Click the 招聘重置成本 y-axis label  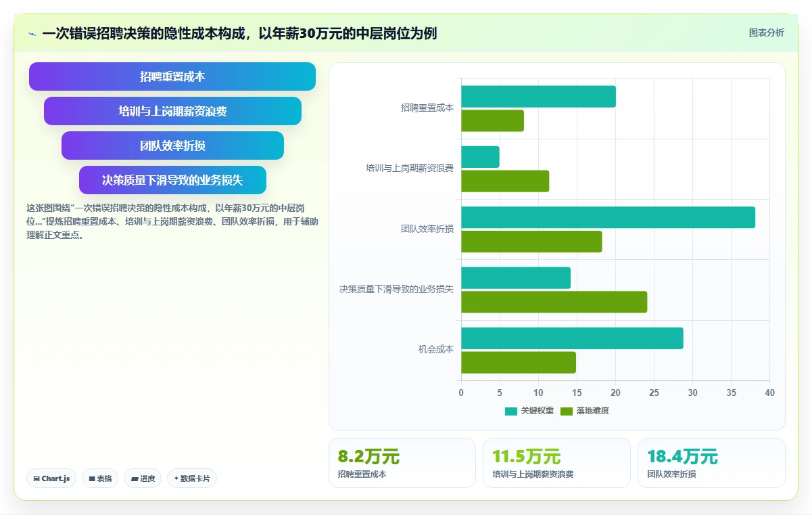tap(427, 108)
